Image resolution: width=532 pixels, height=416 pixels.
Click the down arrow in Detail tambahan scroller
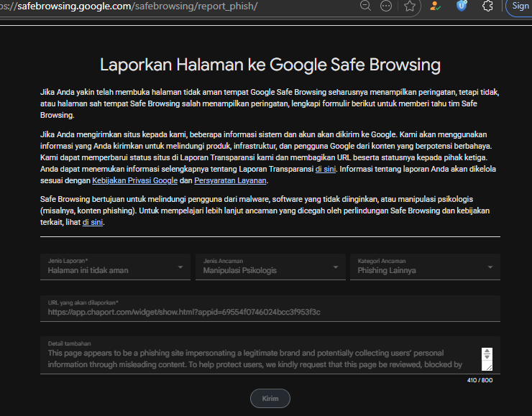[x=487, y=357]
